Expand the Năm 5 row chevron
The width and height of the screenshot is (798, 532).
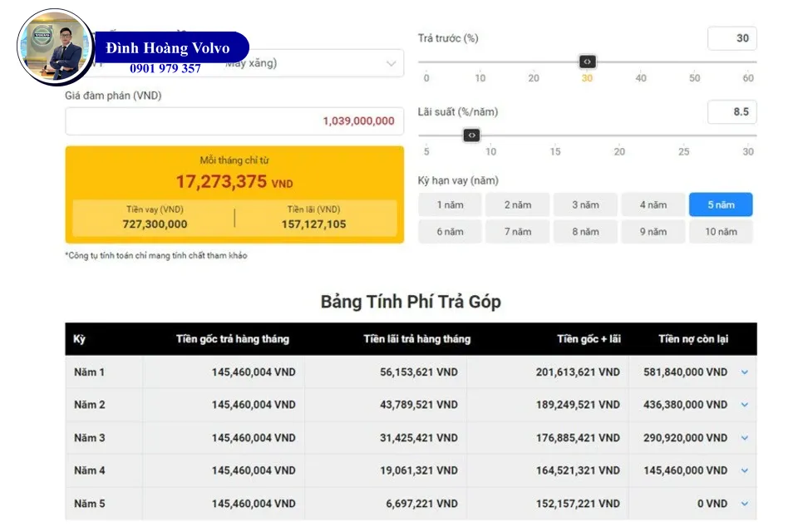pyautogui.click(x=744, y=504)
